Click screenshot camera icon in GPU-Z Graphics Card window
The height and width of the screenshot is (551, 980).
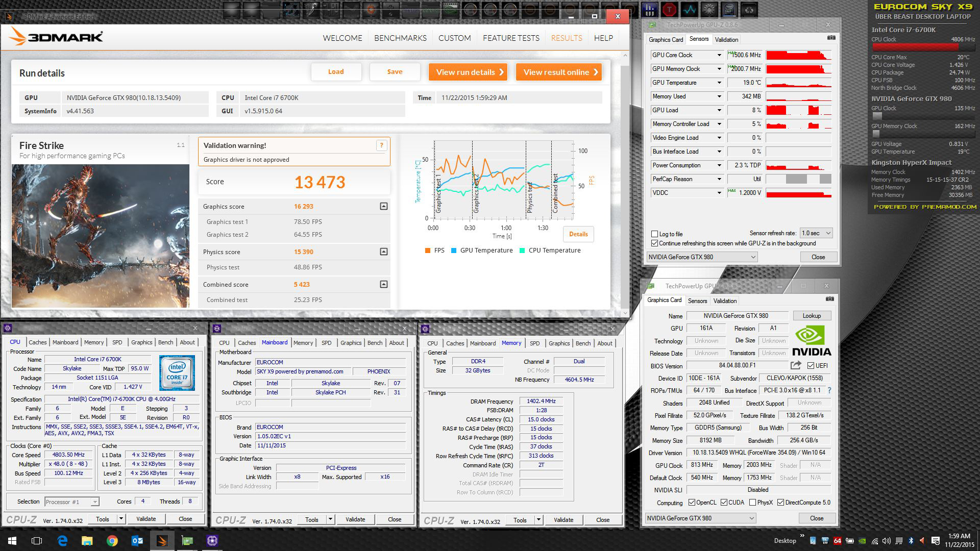click(x=829, y=299)
